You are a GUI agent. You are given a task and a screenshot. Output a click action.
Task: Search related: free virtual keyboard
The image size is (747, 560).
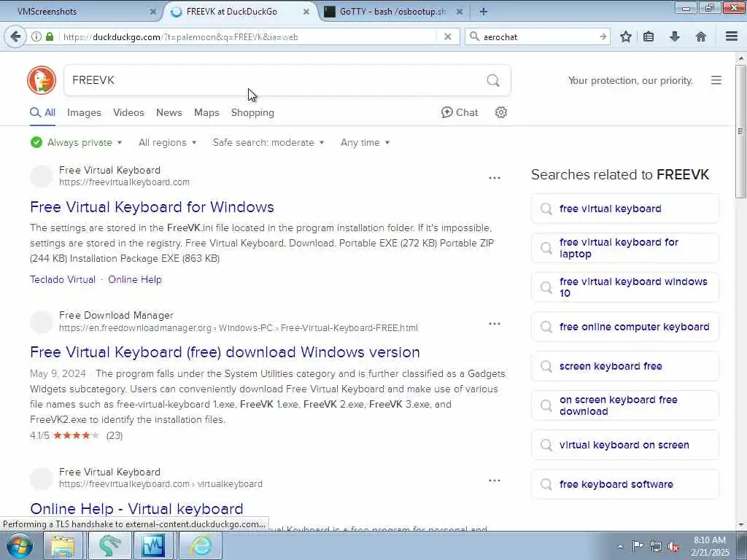point(624,209)
